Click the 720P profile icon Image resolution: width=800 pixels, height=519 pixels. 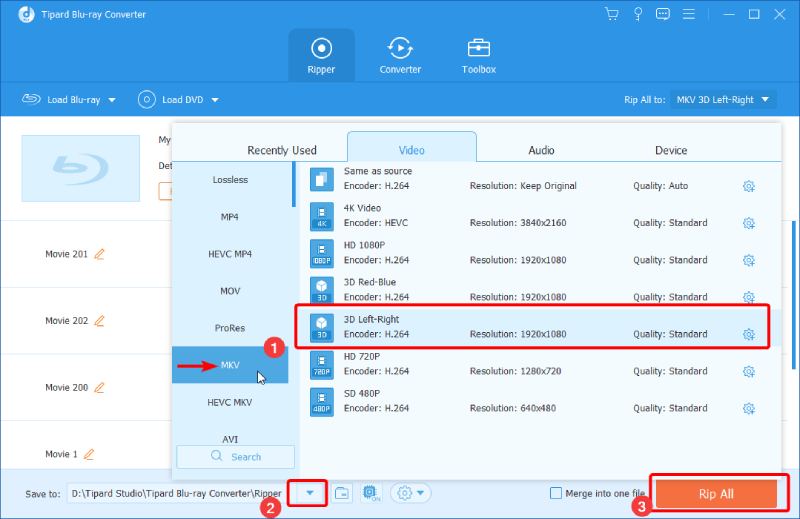pyautogui.click(x=321, y=365)
